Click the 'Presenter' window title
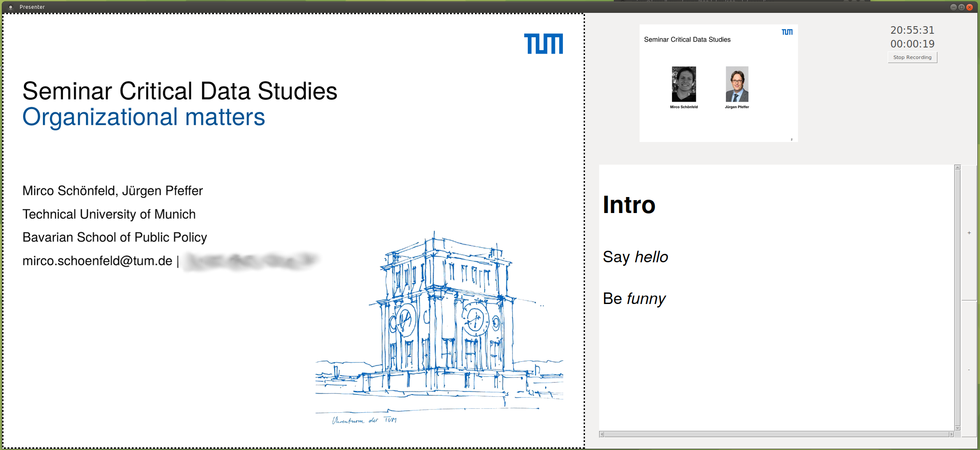Screen dimensions: 980x450 tap(32, 7)
